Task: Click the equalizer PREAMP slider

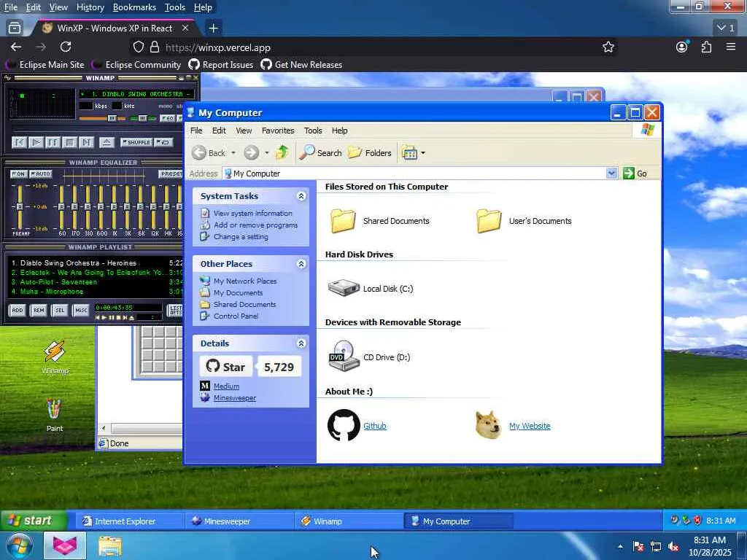Action: tap(20, 206)
